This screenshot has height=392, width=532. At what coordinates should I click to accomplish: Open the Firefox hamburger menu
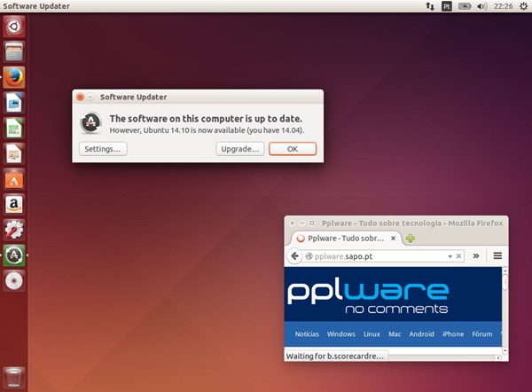pos(497,256)
